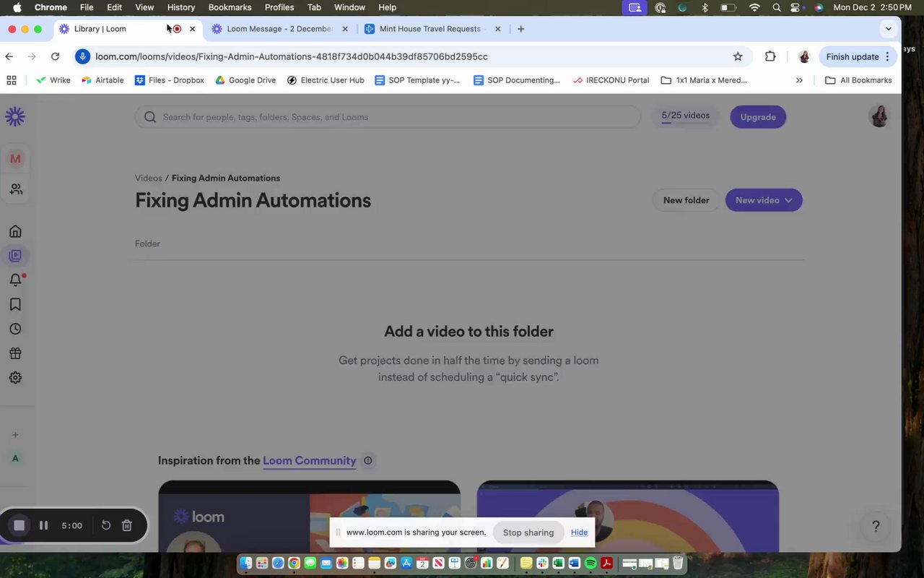924x578 pixels.
Task: Open the Loom Community link
Action: [x=310, y=460]
